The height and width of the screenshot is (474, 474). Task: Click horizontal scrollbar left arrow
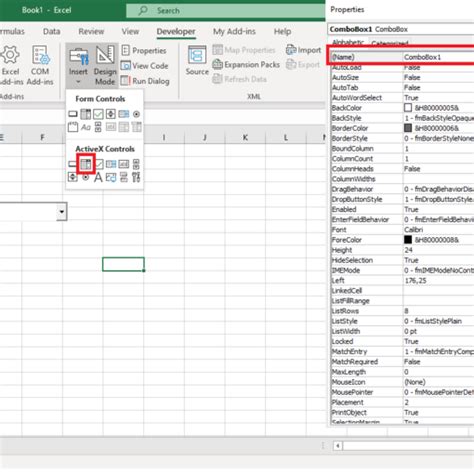(x=338, y=446)
